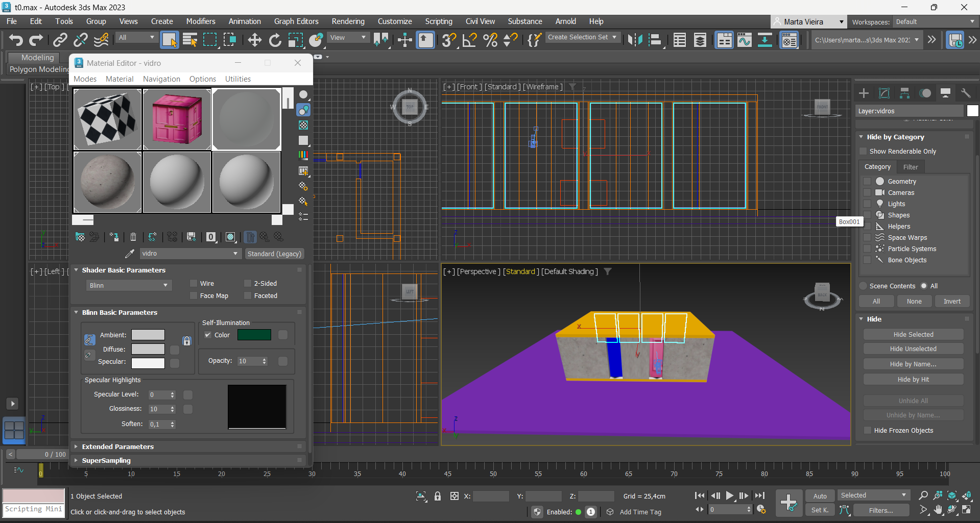This screenshot has height=523, width=980.
Task: Click the Standard (Legacy) material type button
Action: pyautogui.click(x=274, y=254)
